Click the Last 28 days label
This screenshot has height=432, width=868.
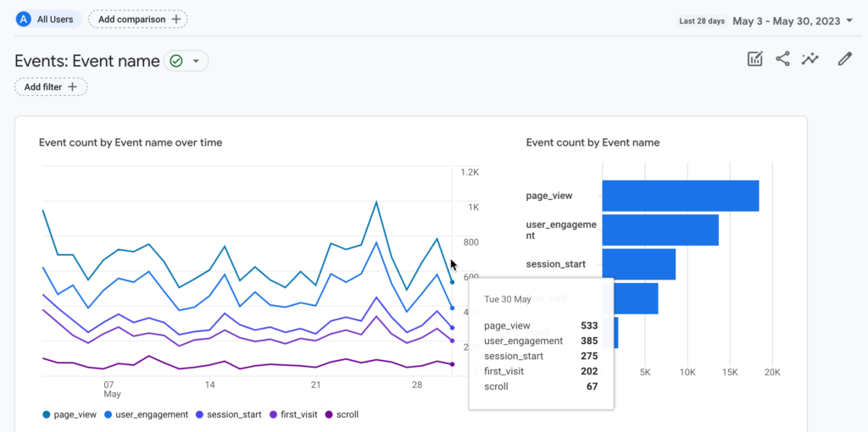tap(702, 21)
